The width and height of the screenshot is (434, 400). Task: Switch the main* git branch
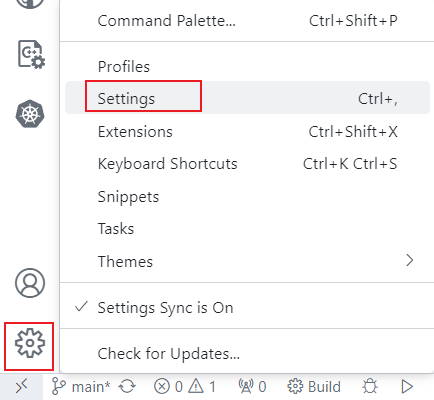[80, 387]
